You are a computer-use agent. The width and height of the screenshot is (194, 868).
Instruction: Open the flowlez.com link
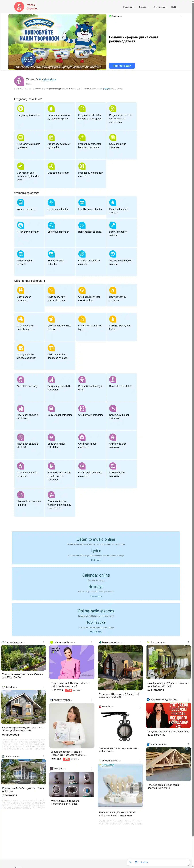(x=96, y=560)
